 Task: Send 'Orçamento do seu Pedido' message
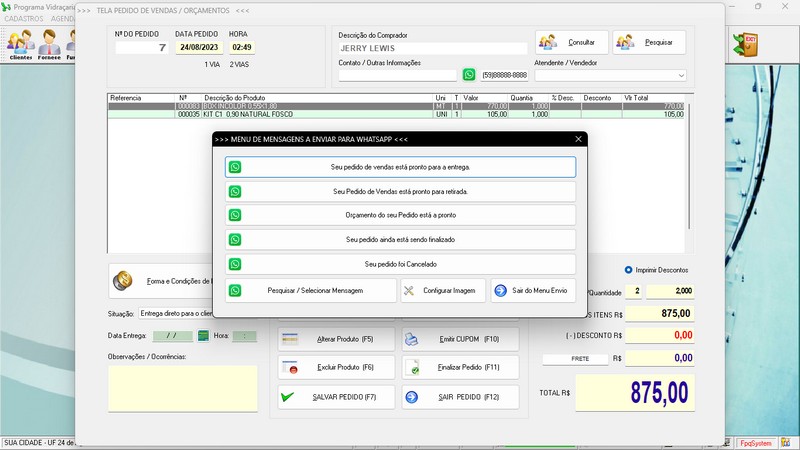point(401,215)
